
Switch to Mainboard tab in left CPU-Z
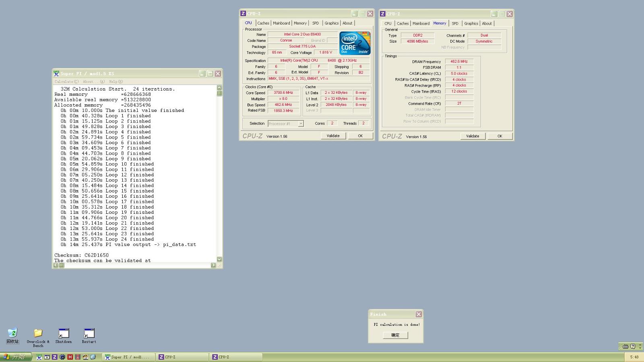pyautogui.click(x=281, y=23)
